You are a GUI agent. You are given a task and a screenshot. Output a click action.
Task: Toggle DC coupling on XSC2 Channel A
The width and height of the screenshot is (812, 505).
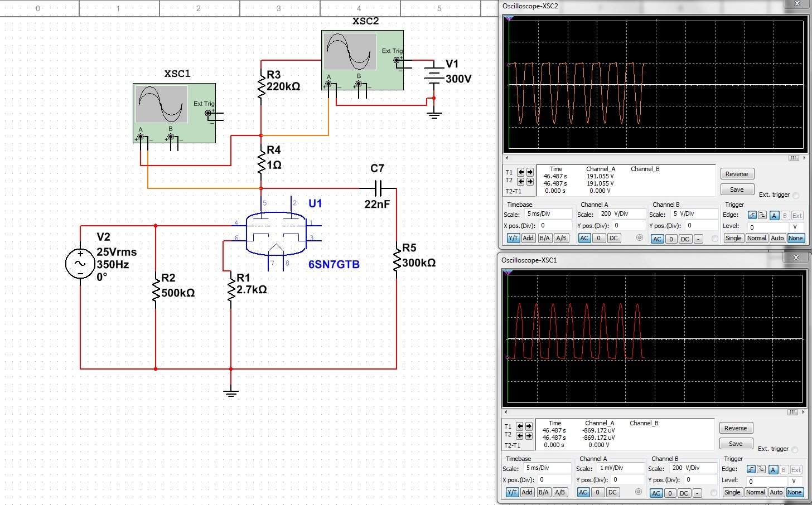pyautogui.click(x=613, y=238)
